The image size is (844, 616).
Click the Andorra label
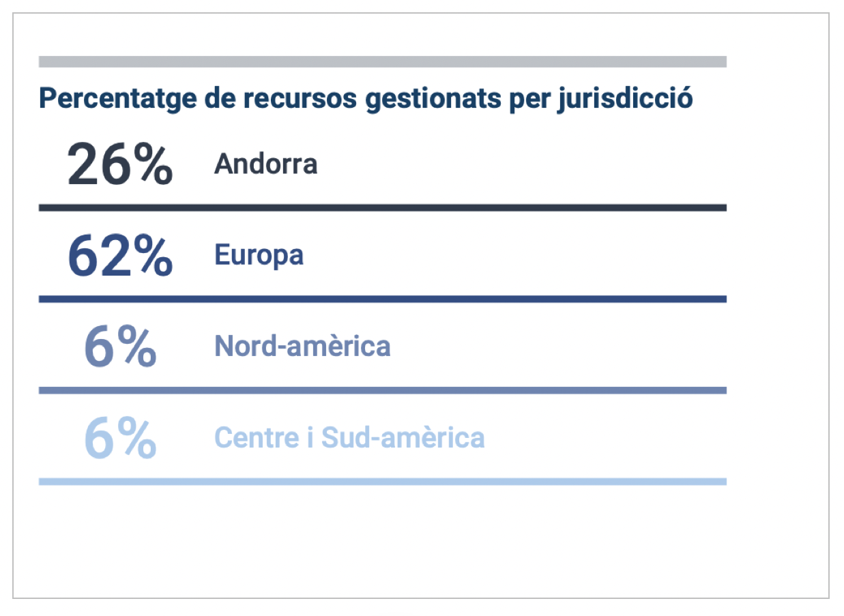point(265,164)
